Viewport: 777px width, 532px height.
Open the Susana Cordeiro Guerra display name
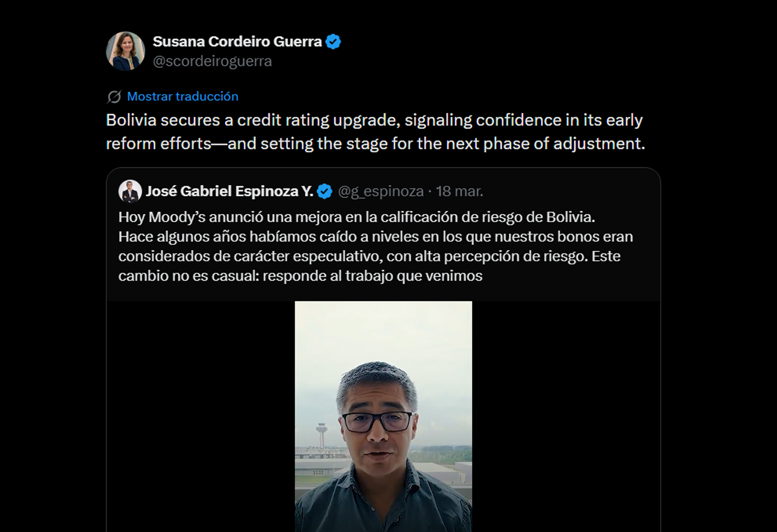[x=237, y=42]
